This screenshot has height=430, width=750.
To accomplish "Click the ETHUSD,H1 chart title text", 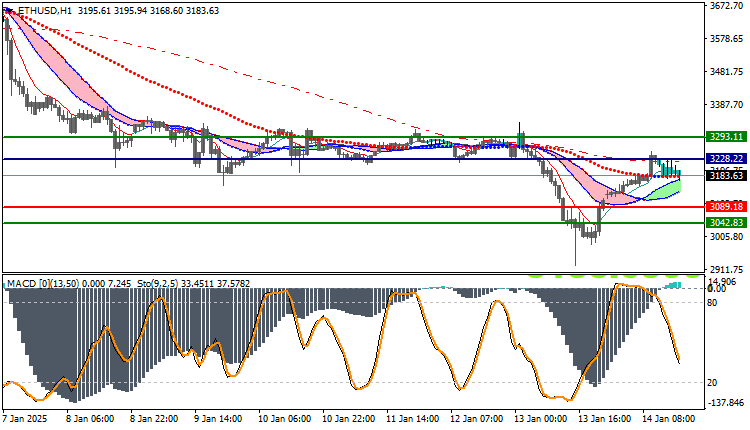I will [x=44, y=10].
